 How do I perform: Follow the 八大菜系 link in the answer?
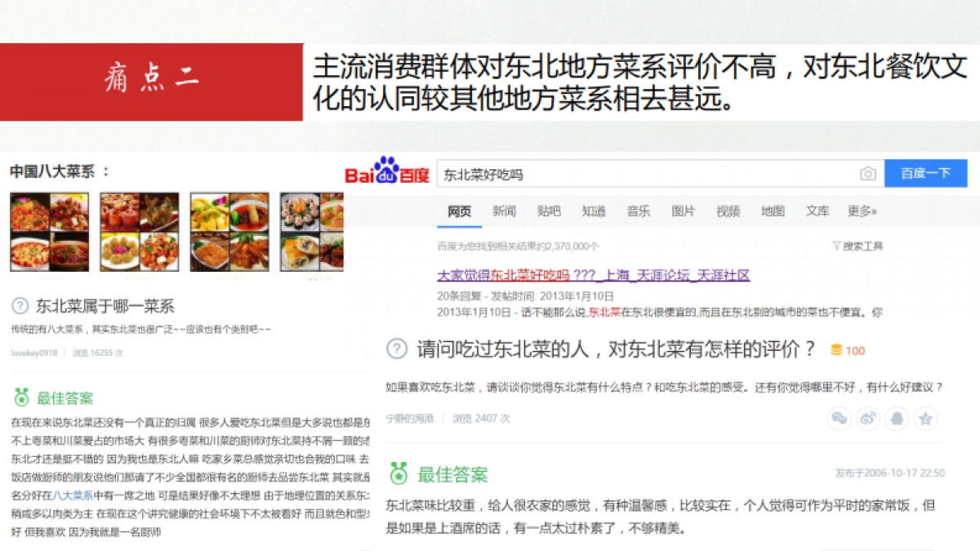[x=73, y=495]
